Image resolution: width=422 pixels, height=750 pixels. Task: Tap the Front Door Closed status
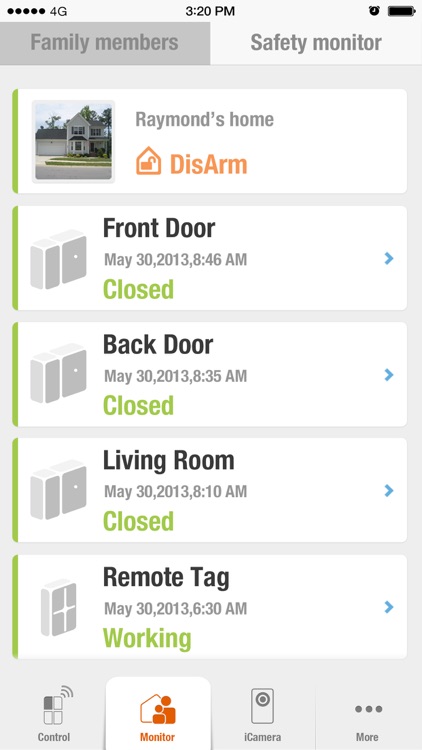[138, 289]
